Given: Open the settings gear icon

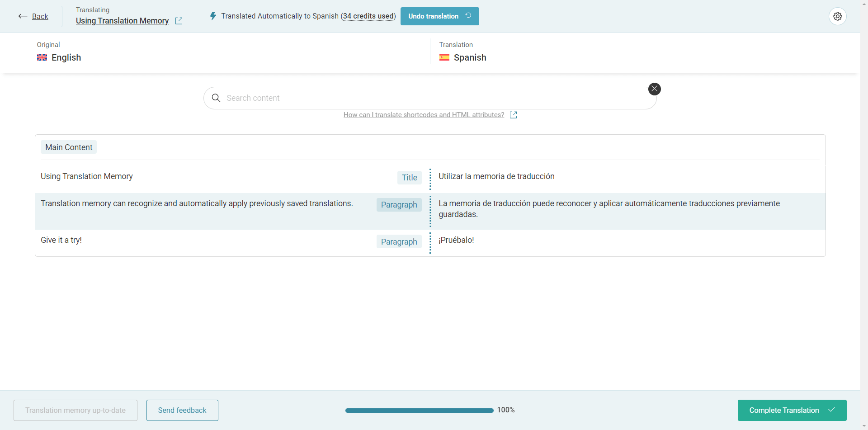Looking at the screenshot, I should (x=838, y=16).
